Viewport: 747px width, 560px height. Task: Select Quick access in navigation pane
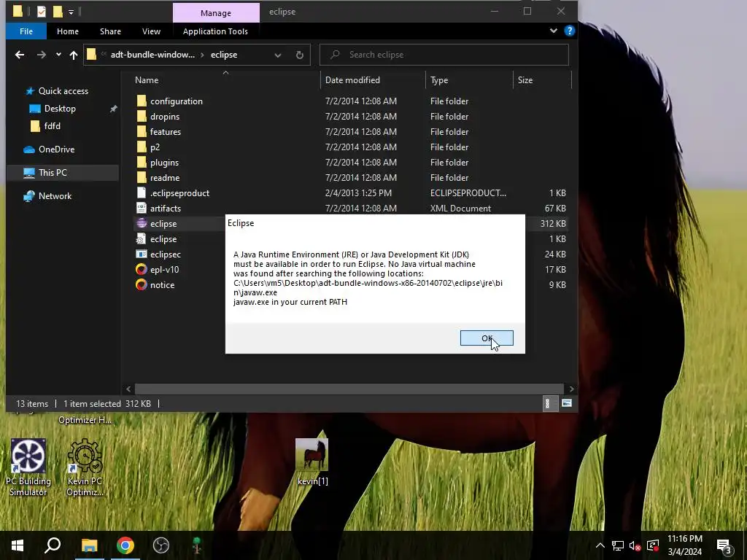[63, 91]
